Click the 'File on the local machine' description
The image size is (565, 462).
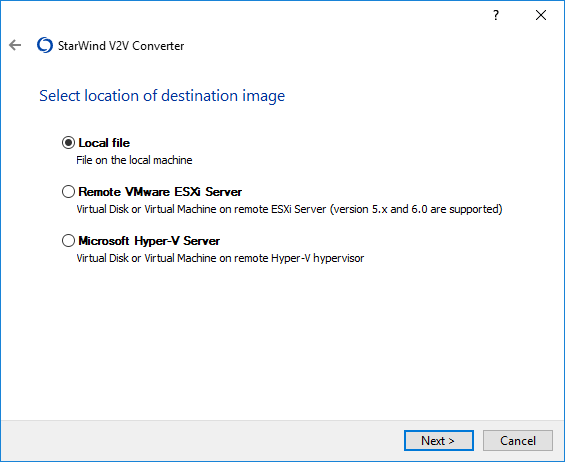(134, 160)
